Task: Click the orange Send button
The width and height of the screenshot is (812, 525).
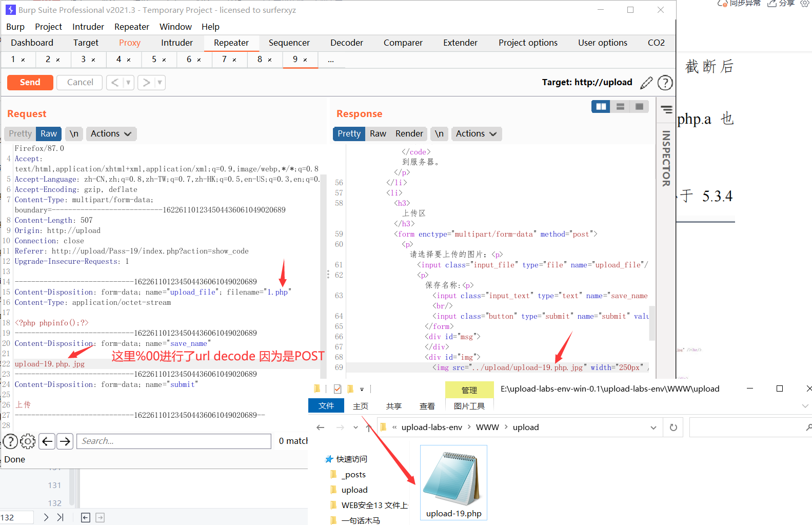Action: [x=30, y=82]
